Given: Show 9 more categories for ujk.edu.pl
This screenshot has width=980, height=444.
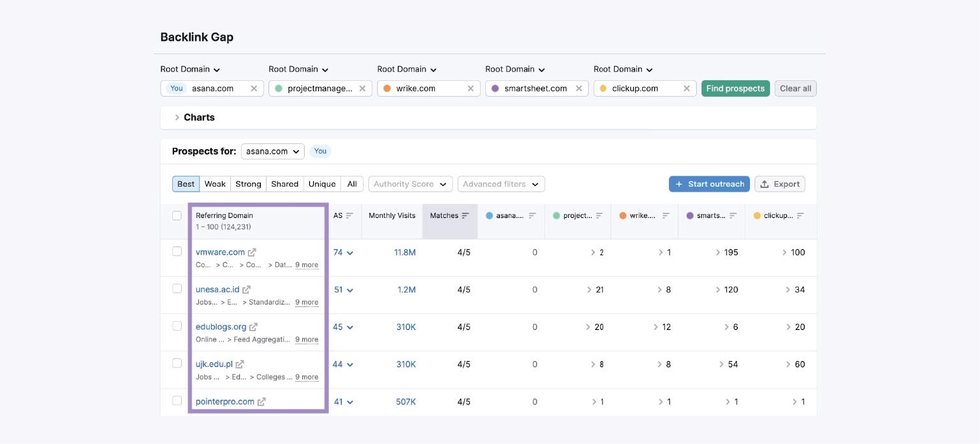Looking at the screenshot, I should (x=307, y=377).
